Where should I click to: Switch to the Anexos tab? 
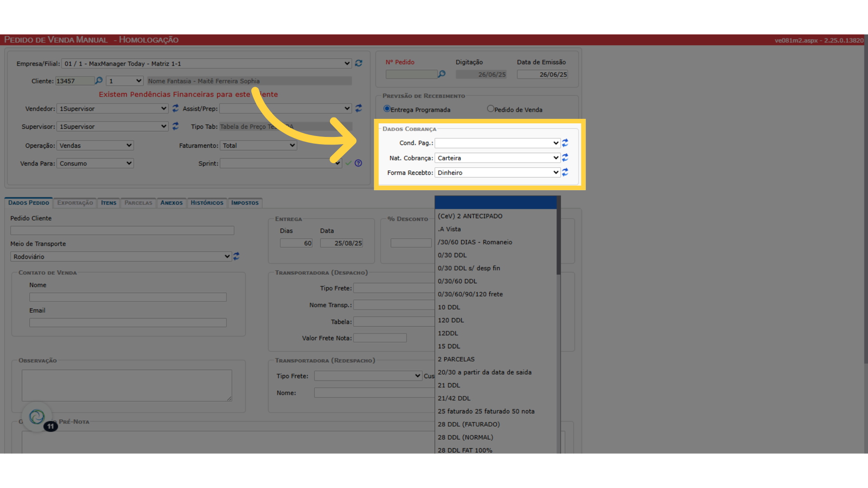(x=171, y=203)
